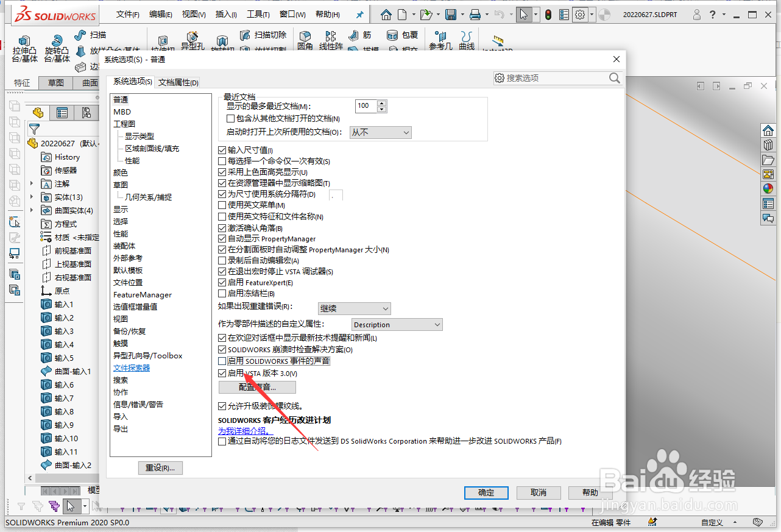The image size is (781, 532).
Task: Select the Fillet (圆角) tool icon
Action: (x=305, y=38)
